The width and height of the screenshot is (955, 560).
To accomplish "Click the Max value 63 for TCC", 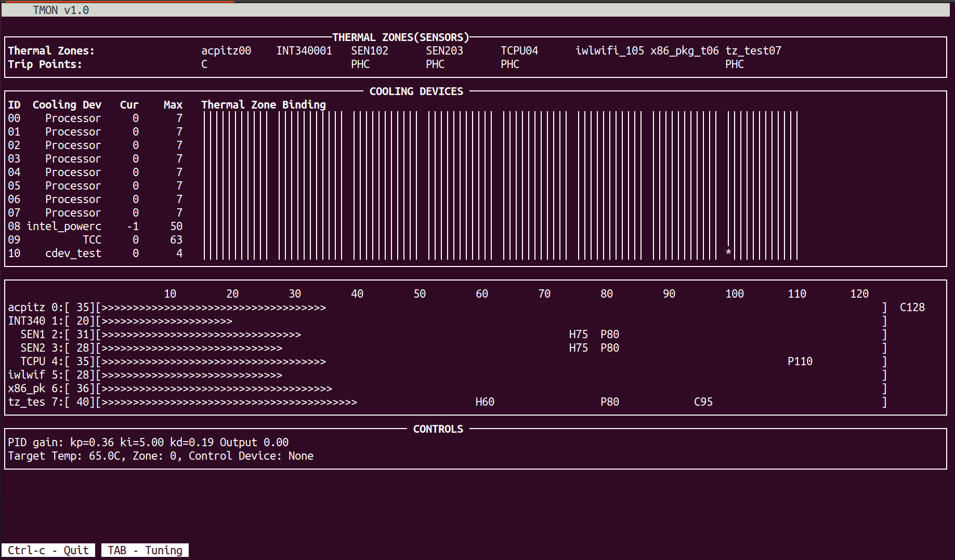I will (176, 240).
